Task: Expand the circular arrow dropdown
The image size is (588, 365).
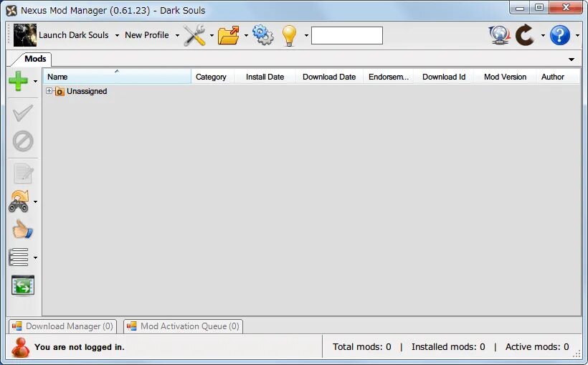Action: click(543, 36)
